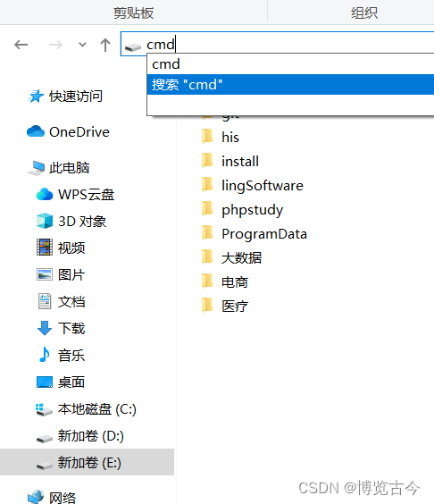The image size is (434, 504).
Task: Open the 视频 library
Action: (71, 248)
